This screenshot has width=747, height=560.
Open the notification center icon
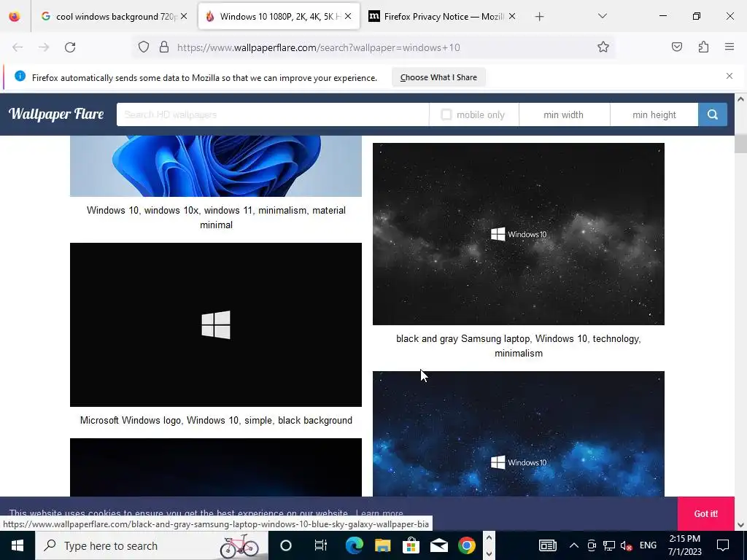(723, 545)
